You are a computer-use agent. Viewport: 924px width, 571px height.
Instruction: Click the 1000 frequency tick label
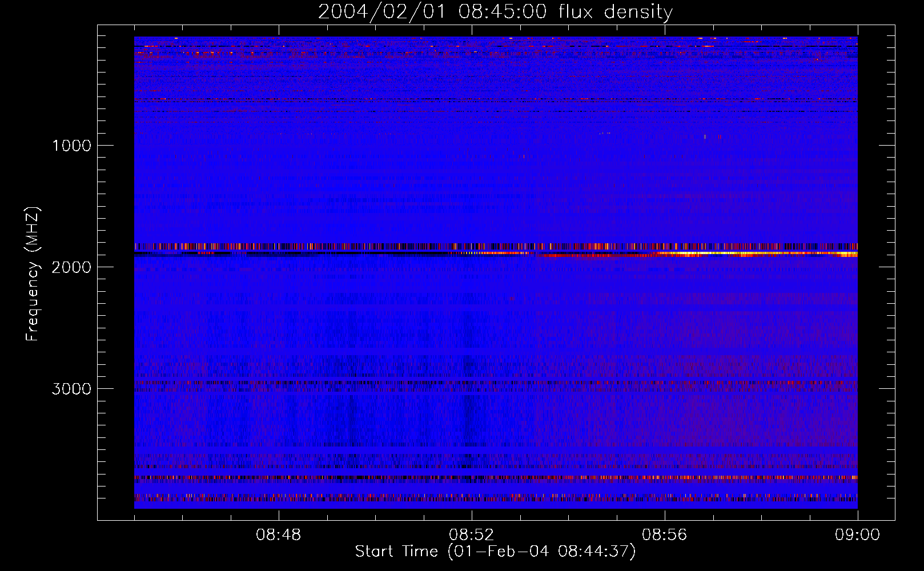(71, 146)
